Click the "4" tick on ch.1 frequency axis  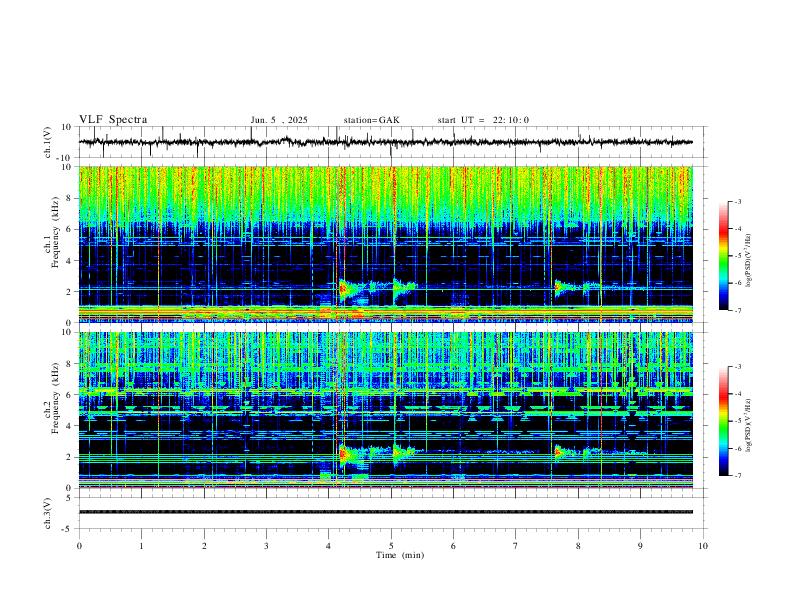click(x=70, y=261)
